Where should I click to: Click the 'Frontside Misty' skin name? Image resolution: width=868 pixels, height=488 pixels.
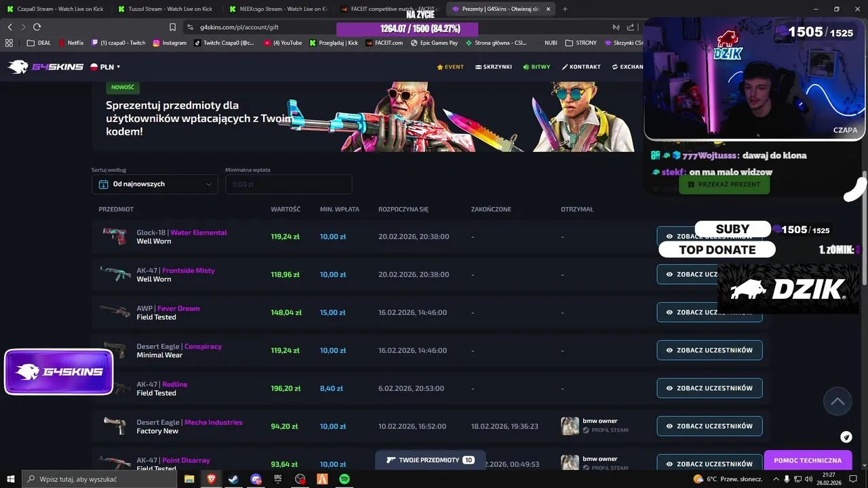coord(189,270)
